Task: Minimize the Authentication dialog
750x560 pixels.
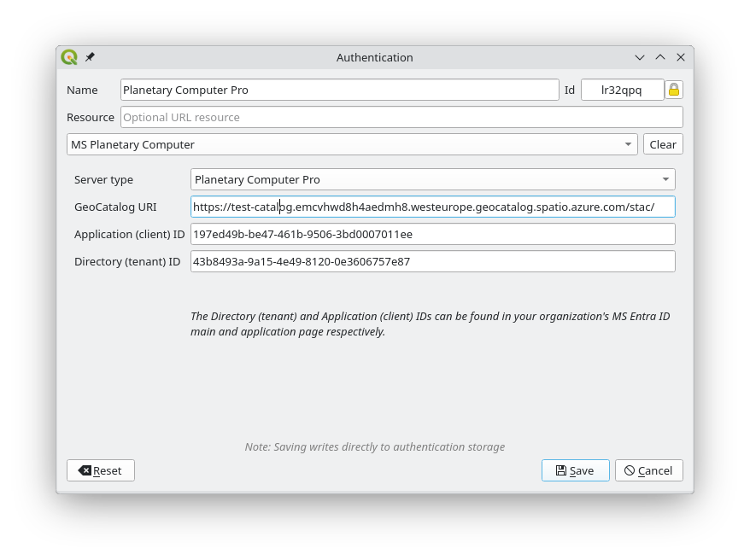Action: (x=640, y=57)
